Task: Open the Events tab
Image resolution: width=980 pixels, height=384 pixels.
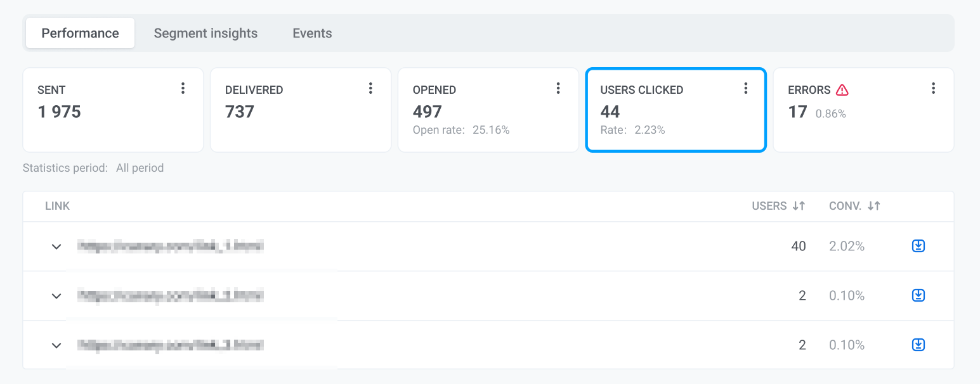Action: (311, 33)
